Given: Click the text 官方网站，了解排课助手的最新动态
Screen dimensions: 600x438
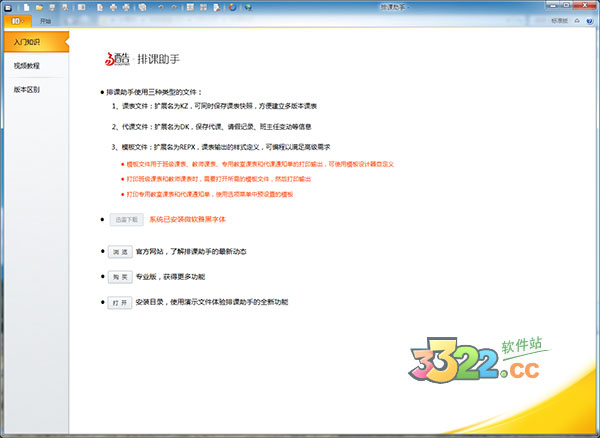Looking at the screenshot, I should tap(191, 252).
